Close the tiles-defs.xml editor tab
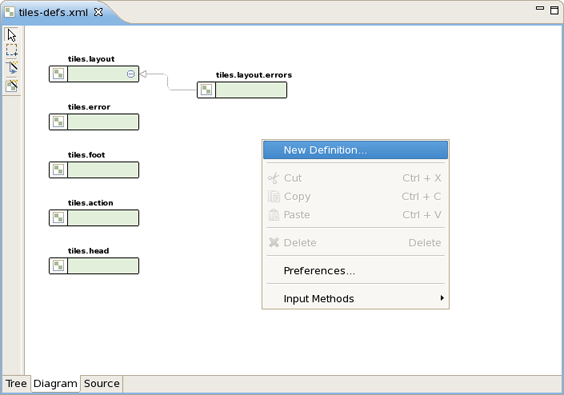Screen dimensions: 564x395 98,12
